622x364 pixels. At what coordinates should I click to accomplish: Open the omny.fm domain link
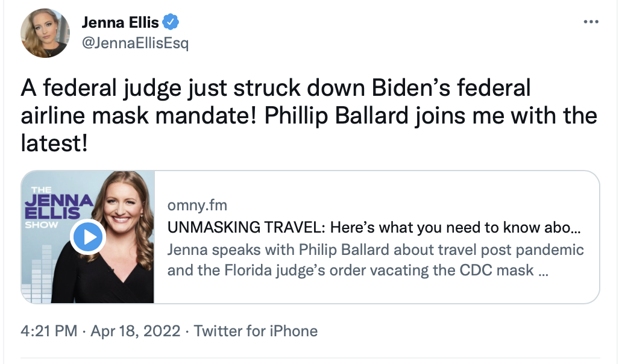pyautogui.click(x=197, y=206)
